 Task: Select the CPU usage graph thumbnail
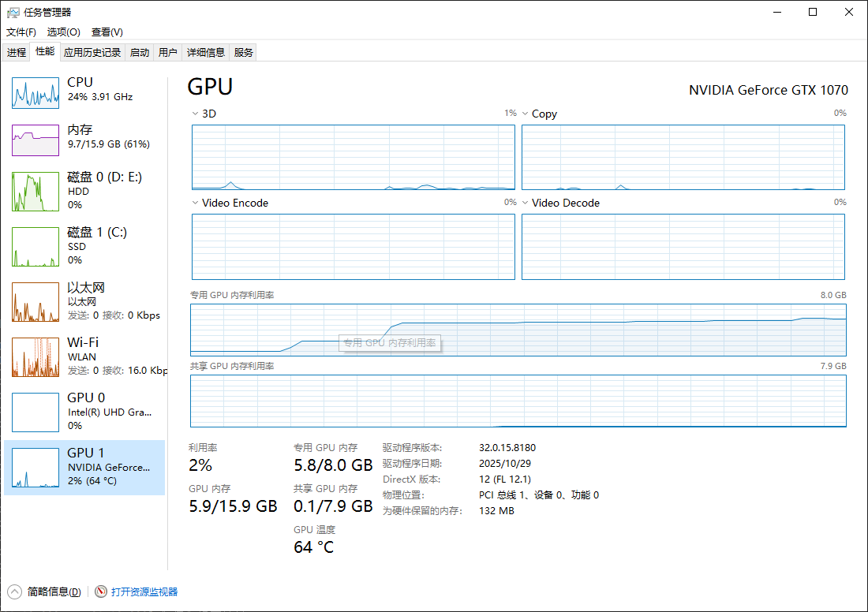coord(36,93)
